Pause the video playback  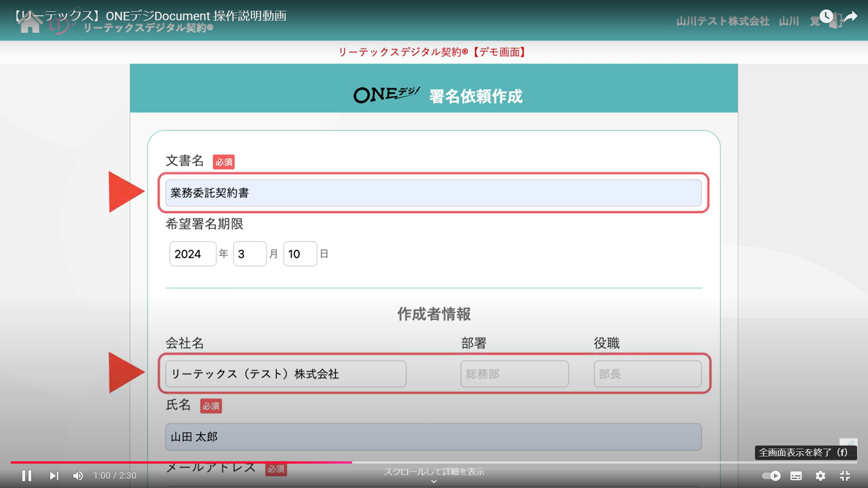[27, 475]
